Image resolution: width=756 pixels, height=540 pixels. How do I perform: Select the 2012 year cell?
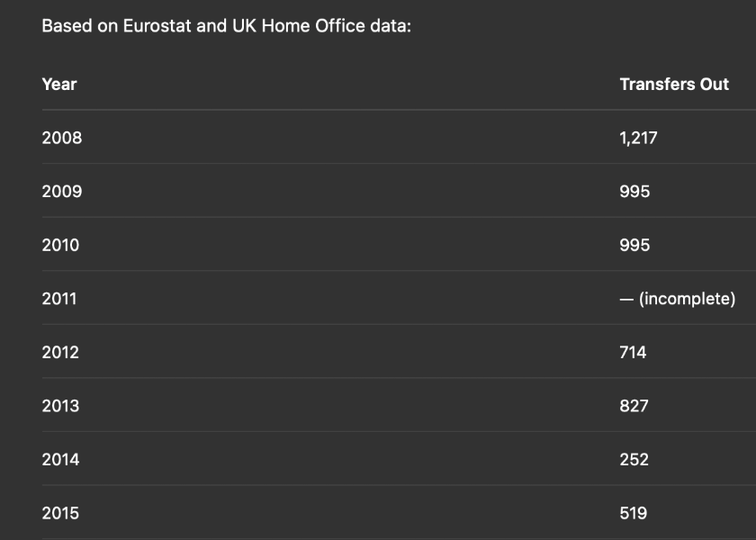tap(60, 352)
